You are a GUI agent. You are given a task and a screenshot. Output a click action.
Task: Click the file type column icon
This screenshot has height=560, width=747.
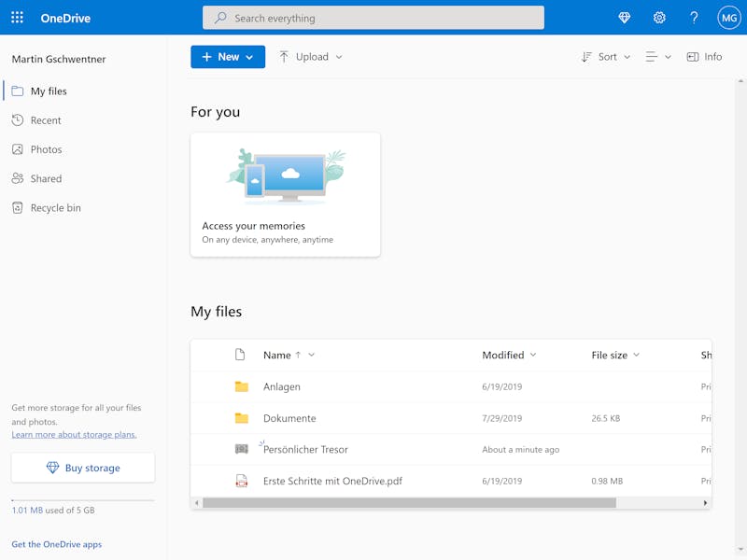[x=240, y=355]
